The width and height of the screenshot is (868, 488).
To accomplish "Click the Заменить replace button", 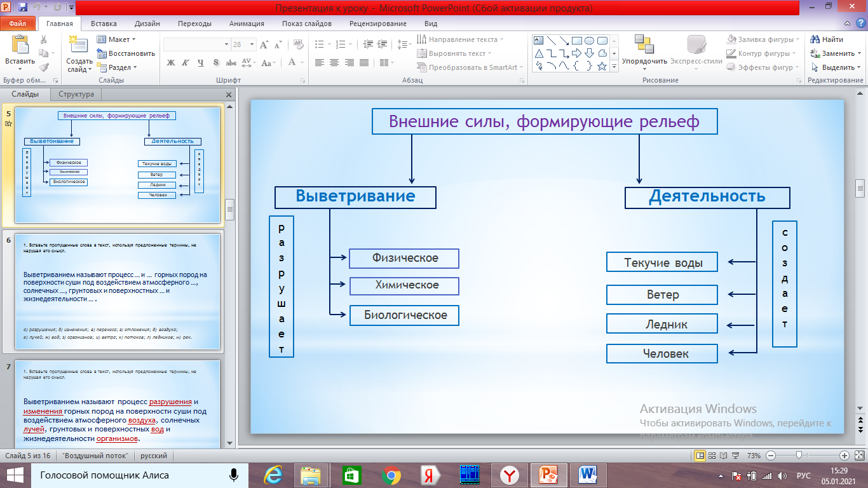I will 835,53.
